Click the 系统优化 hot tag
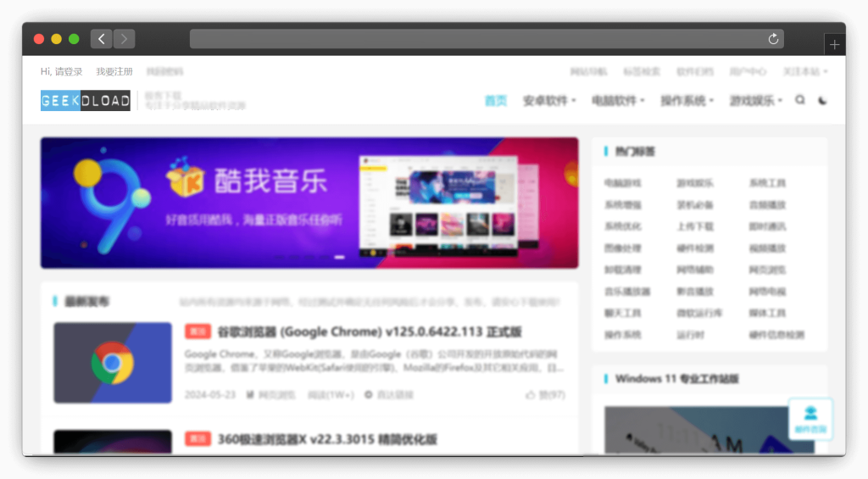Viewport: 868px width, 479px height. pos(623,226)
